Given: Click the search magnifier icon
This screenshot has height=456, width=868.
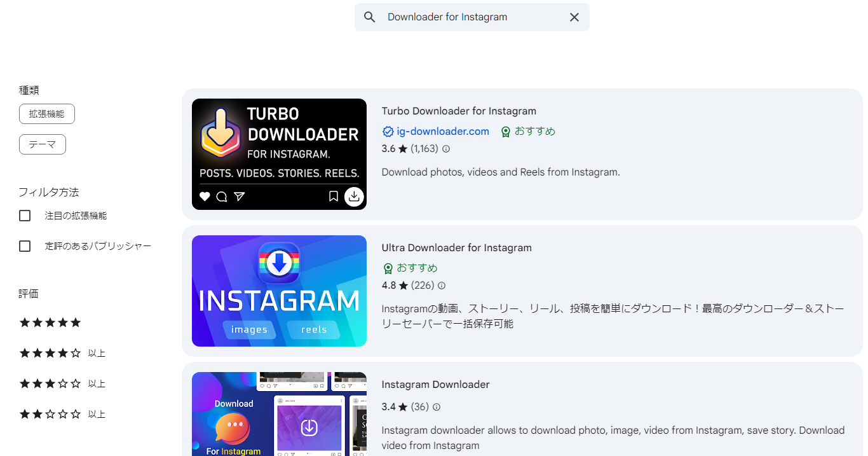Looking at the screenshot, I should tap(369, 17).
